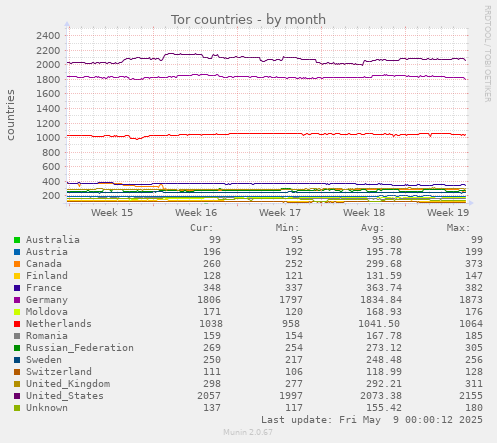Click the United_States current value 2057

(x=209, y=396)
